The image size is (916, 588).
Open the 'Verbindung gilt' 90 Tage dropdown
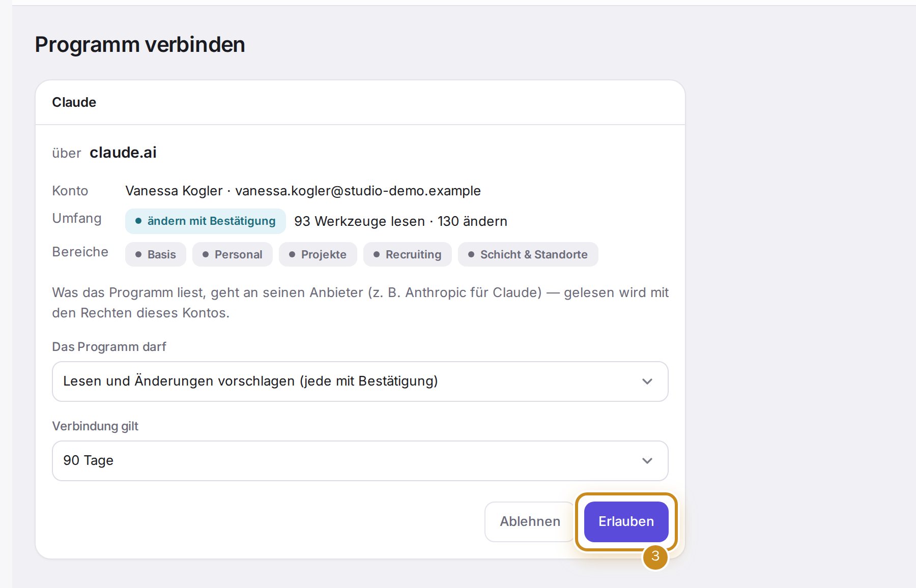[x=360, y=461]
